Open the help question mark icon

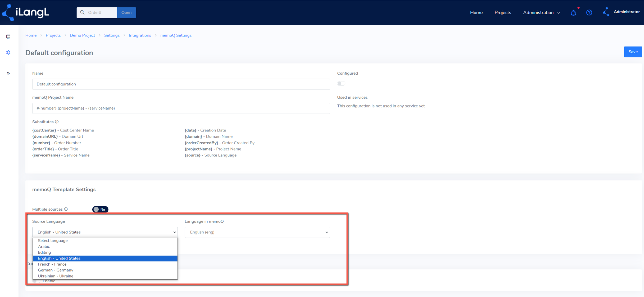pyautogui.click(x=589, y=13)
